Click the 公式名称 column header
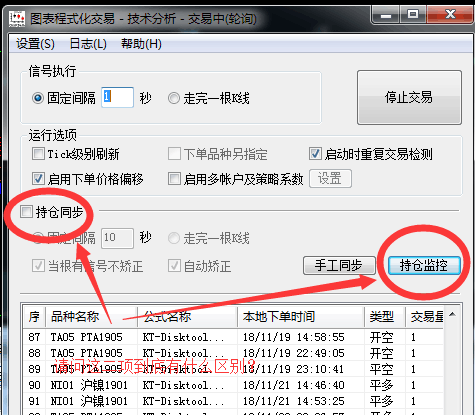475x415 pixels. 187,317
